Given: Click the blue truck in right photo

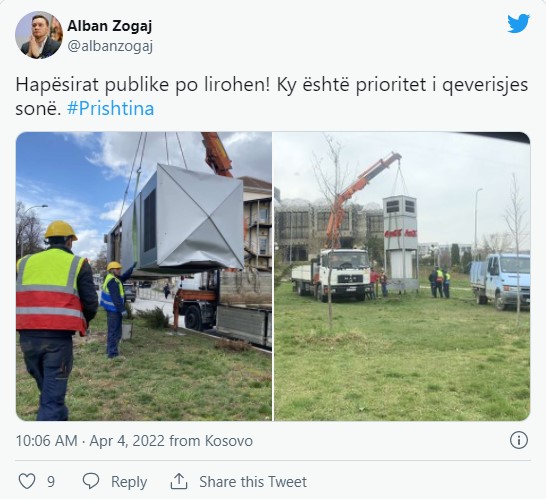Looking at the screenshot, I should (500, 280).
